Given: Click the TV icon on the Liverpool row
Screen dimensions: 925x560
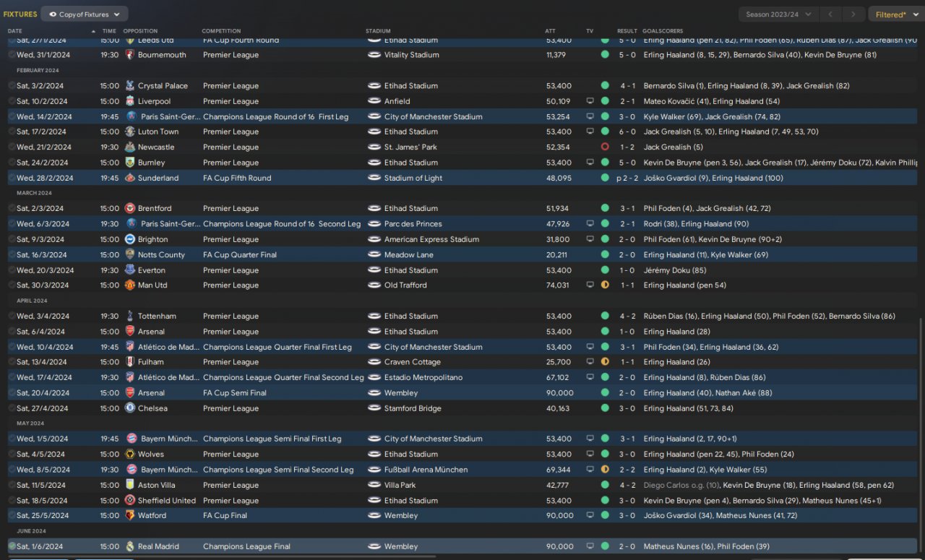Looking at the screenshot, I should [590, 101].
